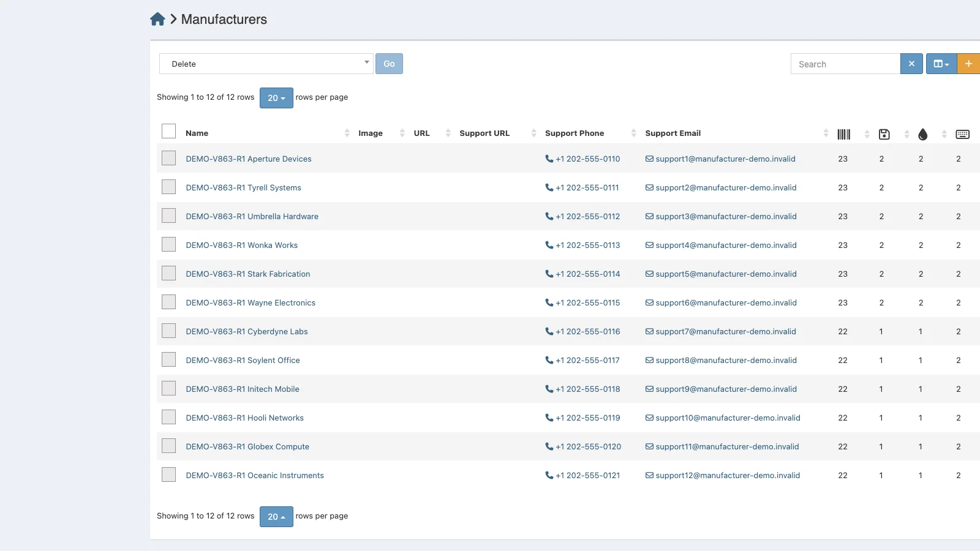
Task: Check the Tyrell Systems row checkbox
Action: [x=168, y=187]
